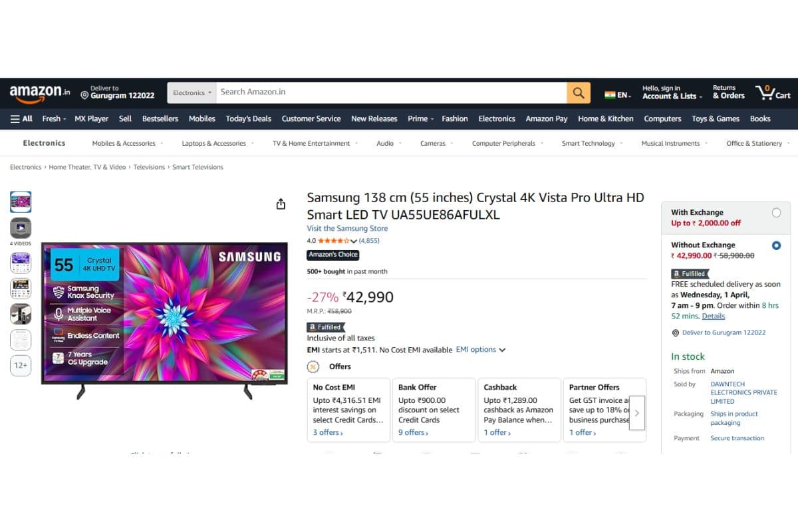
Task: Click the 9 offers link under Bank Offer
Action: 413,432
